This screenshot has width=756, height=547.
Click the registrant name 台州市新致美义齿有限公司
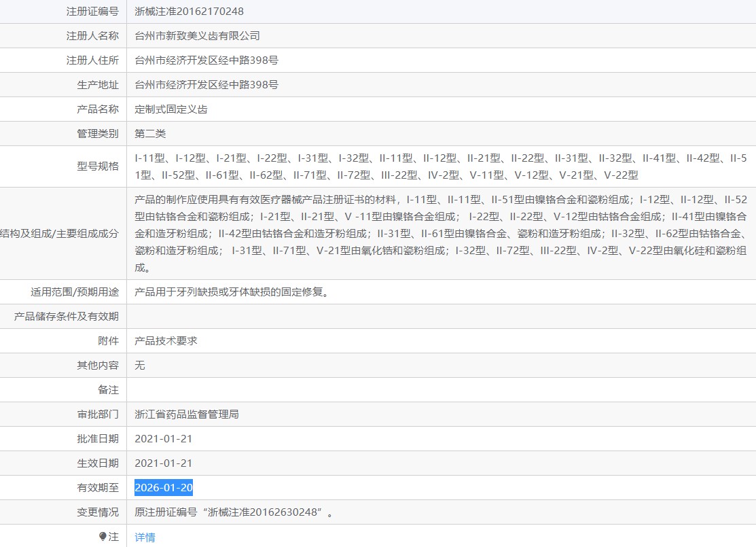(197, 36)
